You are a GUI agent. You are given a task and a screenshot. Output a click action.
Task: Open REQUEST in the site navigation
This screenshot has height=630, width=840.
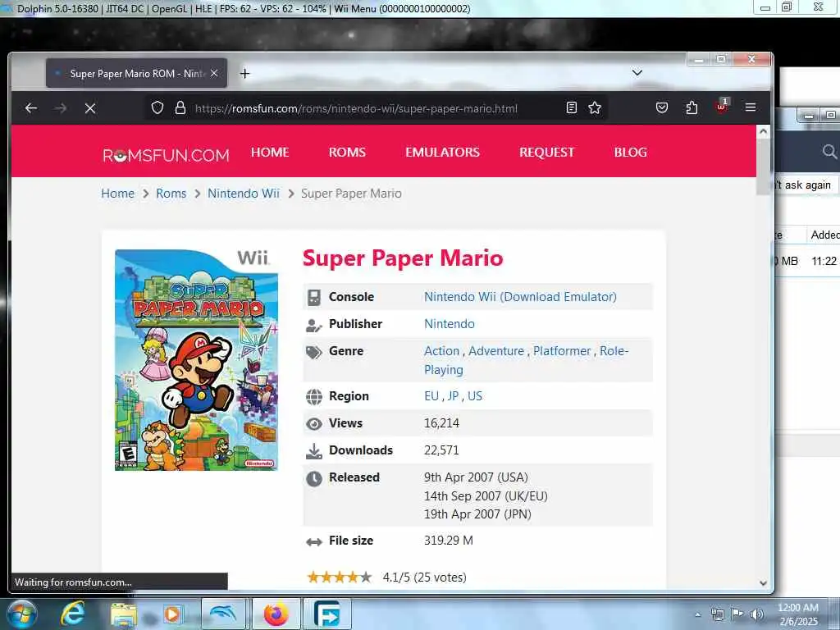pyautogui.click(x=546, y=152)
